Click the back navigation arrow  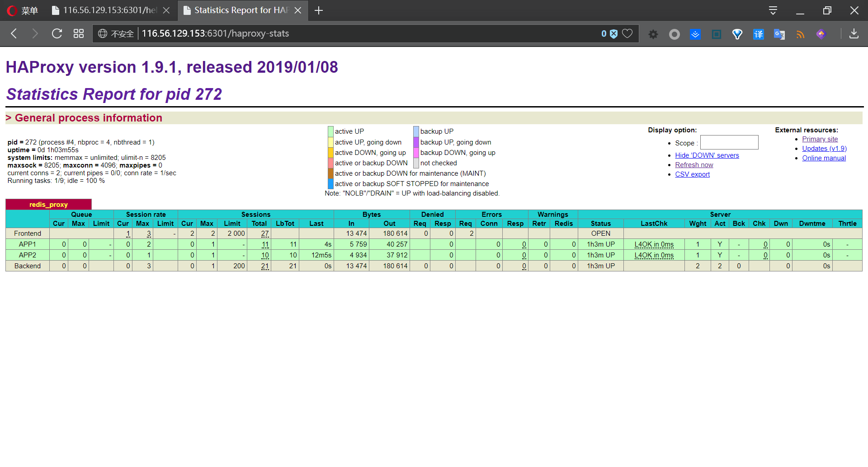point(14,33)
